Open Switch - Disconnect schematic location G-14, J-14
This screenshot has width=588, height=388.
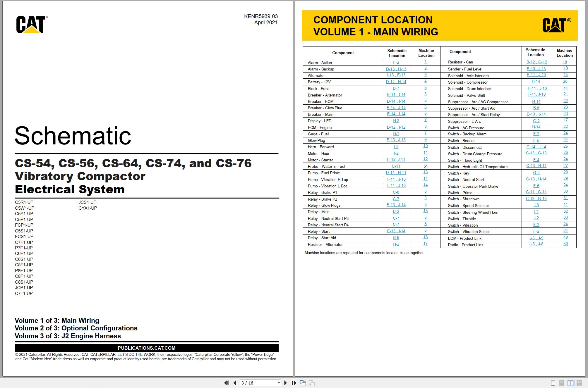pos(536,147)
